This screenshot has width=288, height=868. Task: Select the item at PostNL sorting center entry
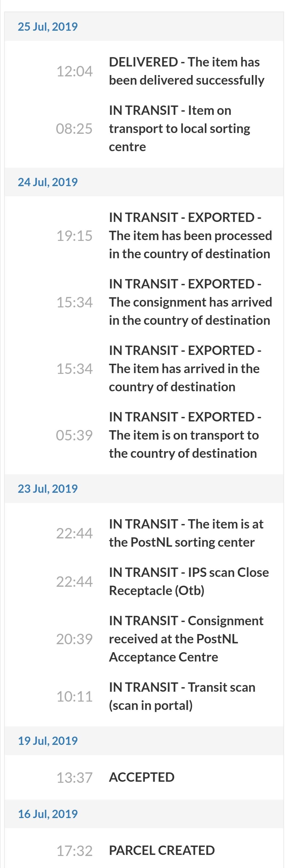point(144,533)
